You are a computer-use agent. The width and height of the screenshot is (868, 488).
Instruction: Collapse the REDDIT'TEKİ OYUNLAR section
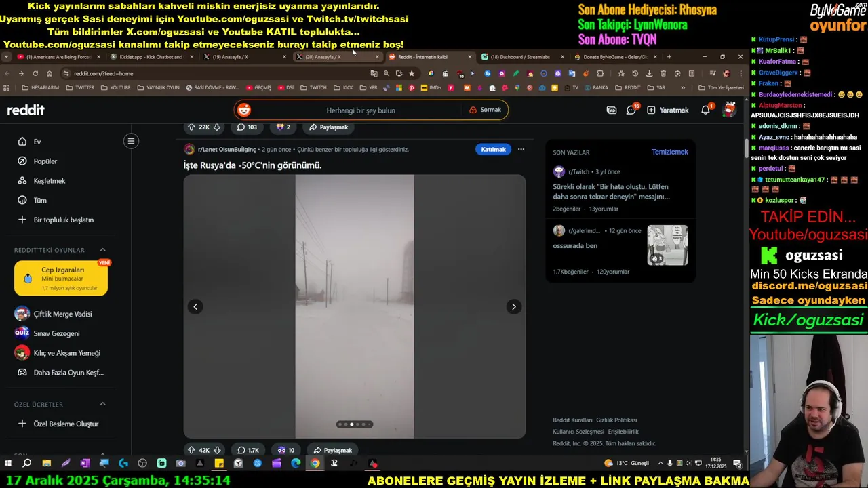(x=102, y=250)
